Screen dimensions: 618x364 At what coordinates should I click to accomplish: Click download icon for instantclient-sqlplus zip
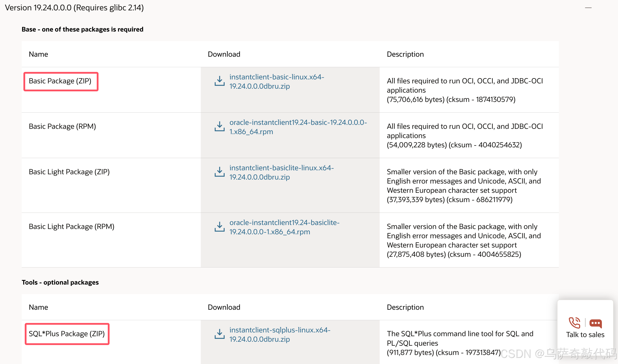220,334
